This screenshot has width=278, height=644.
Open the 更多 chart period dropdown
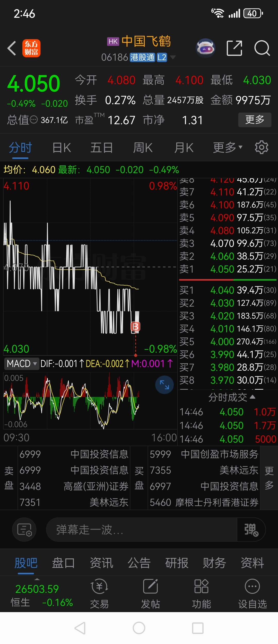228,147
